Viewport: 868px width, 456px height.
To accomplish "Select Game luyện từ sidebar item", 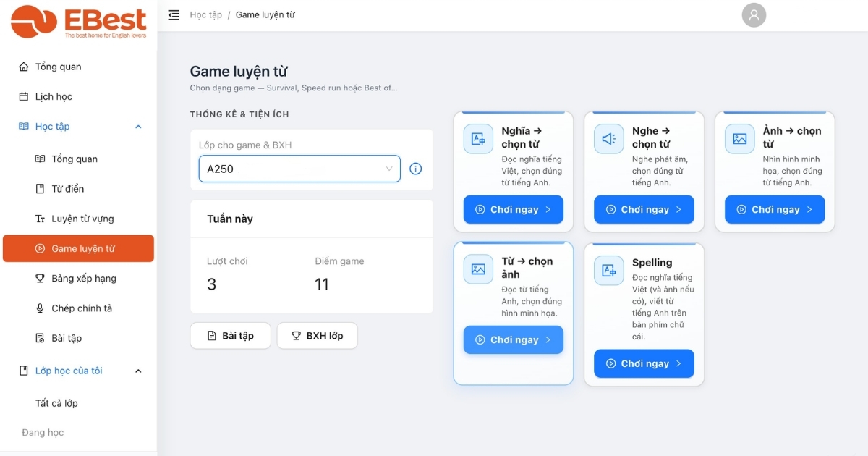I will click(78, 248).
